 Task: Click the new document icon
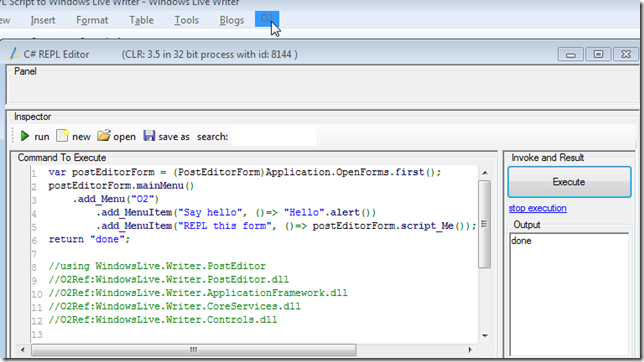click(62, 136)
